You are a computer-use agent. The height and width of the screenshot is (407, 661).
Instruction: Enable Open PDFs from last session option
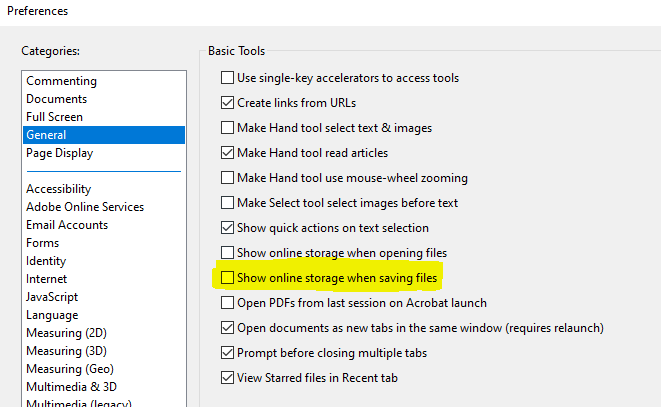pyautogui.click(x=227, y=302)
